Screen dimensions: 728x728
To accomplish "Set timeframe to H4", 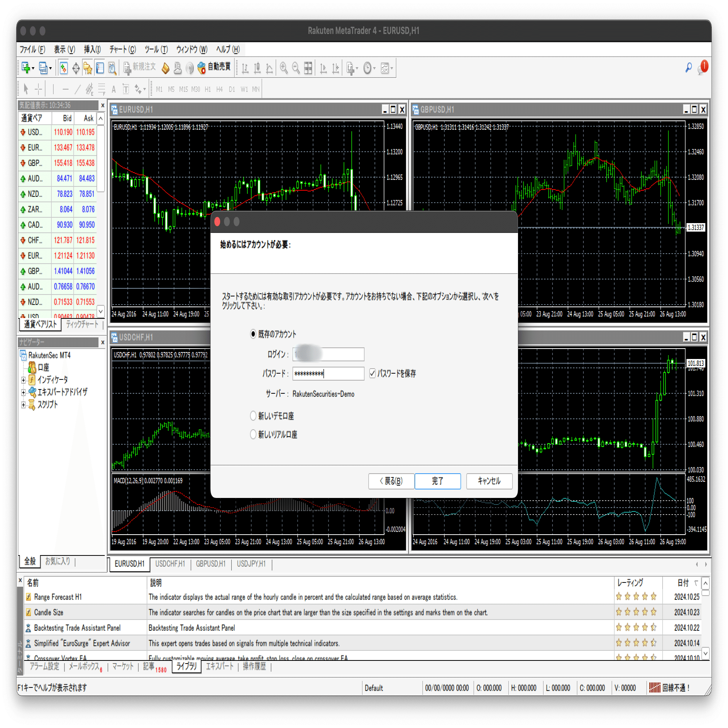I will pos(220,89).
